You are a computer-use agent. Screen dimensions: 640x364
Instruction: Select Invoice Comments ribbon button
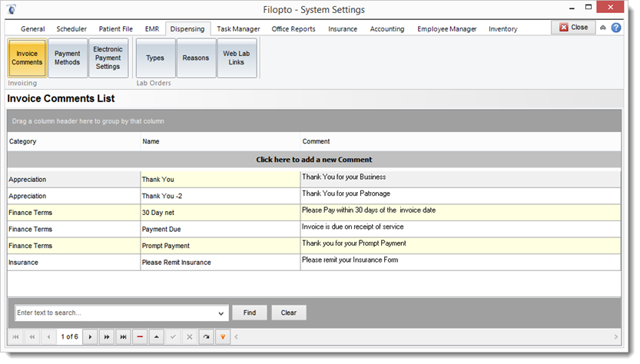tap(27, 58)
